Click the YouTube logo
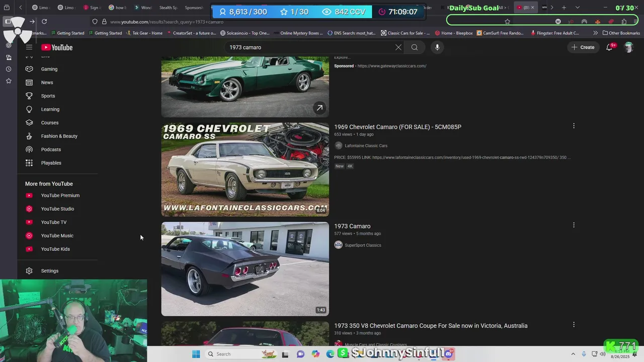The height and width of the screenshot is (362, 644). coord(57,47)
